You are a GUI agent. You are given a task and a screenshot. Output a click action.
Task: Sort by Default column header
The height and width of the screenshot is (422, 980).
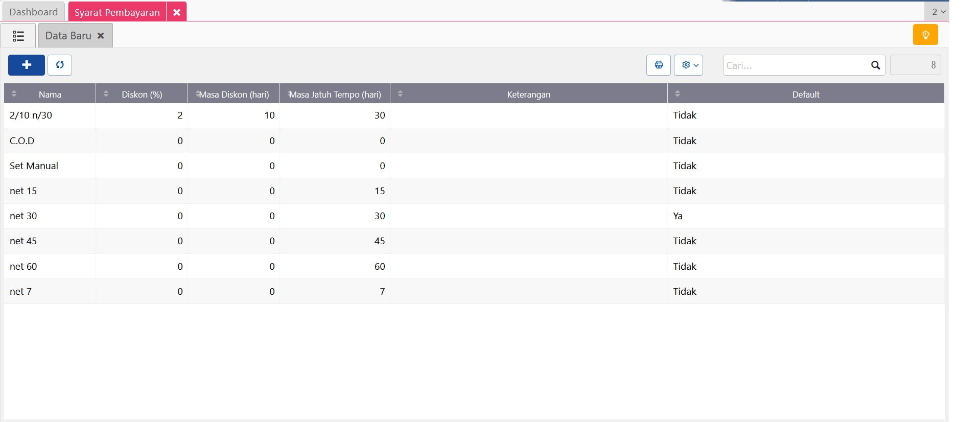pyautogui.click(x=805, y=95)
